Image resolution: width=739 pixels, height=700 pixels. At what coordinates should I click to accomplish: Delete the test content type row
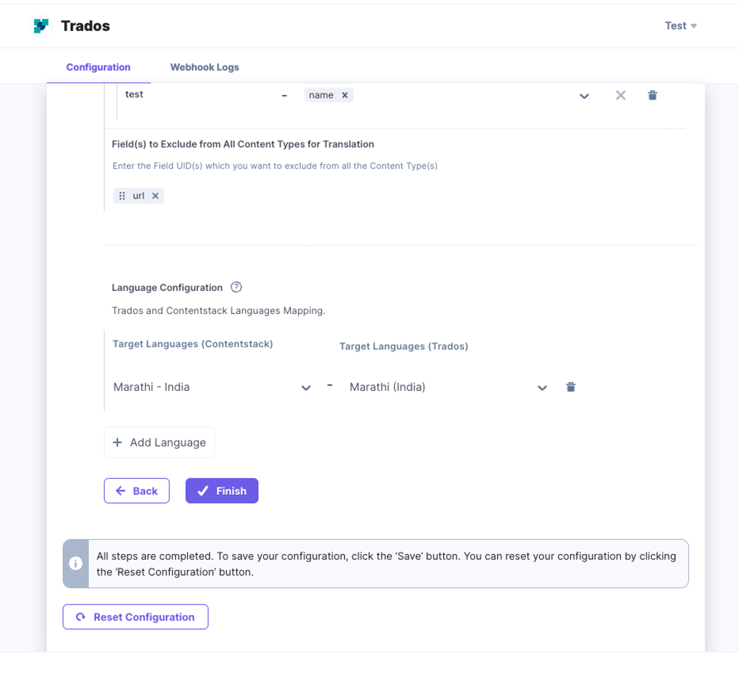click(x=652, y=95)
